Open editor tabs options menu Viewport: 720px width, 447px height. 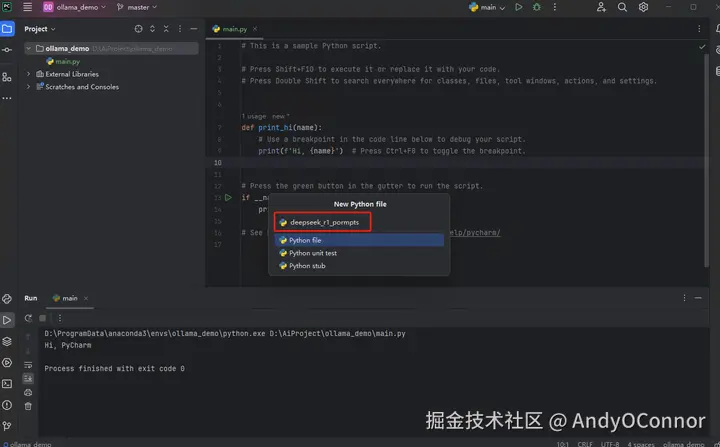[699, 28]
